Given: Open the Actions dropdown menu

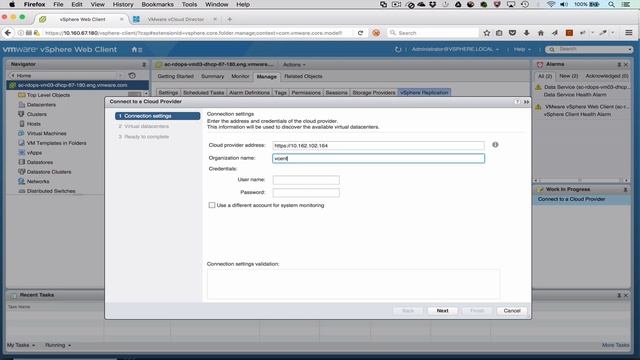Looking at the screenshot, I should (x=294, y=64).
